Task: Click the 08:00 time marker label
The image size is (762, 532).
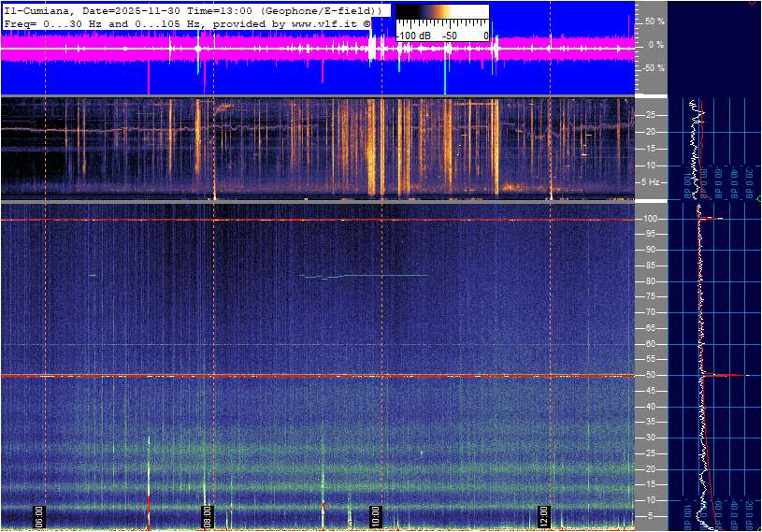Action: click(x=208, y=515)
